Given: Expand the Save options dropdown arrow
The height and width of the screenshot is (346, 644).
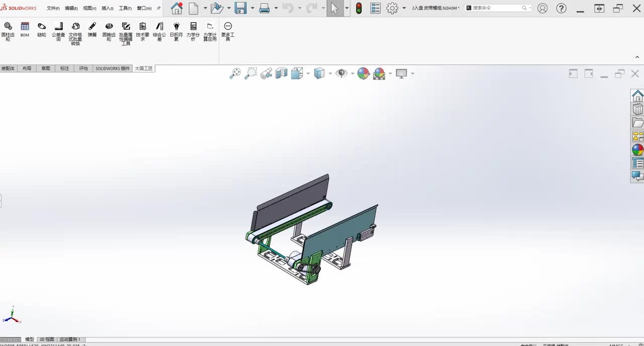Looking at the screenshot, I should coord(253,8).
